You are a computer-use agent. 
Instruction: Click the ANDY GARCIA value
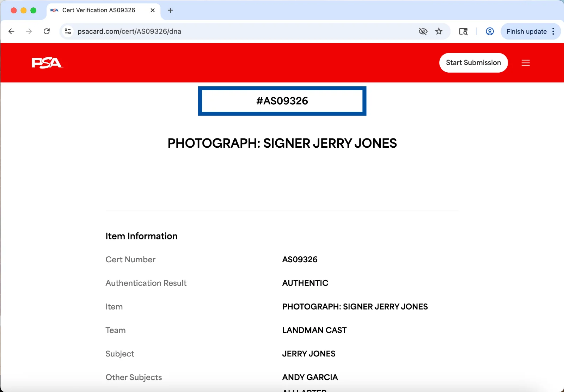[310, 378]
